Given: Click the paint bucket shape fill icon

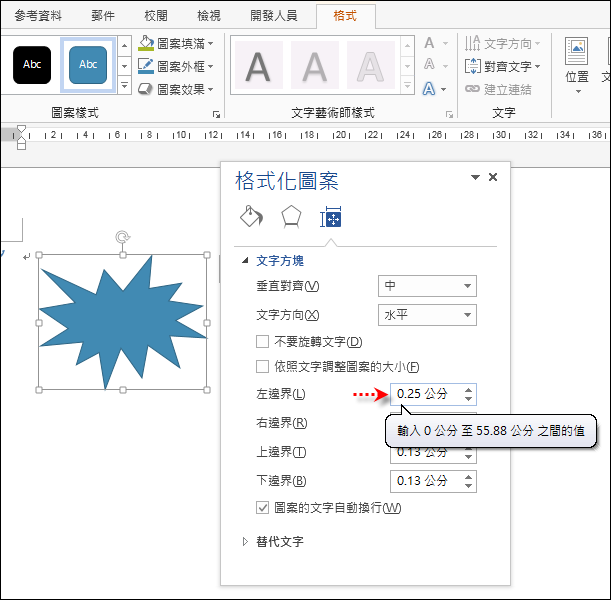Looking at the screenshot, I should click(x=146, y=43).
